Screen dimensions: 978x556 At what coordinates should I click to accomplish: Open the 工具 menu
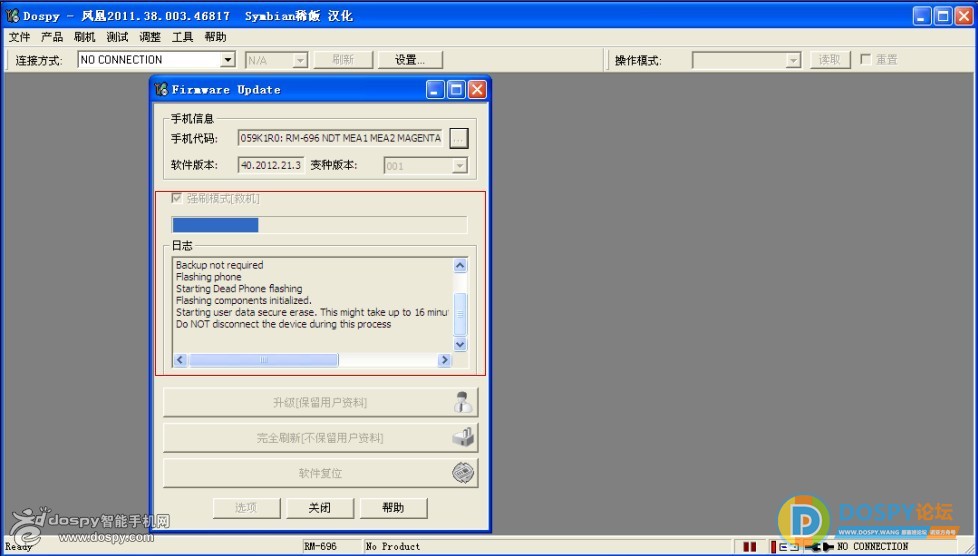click(182, 37)
